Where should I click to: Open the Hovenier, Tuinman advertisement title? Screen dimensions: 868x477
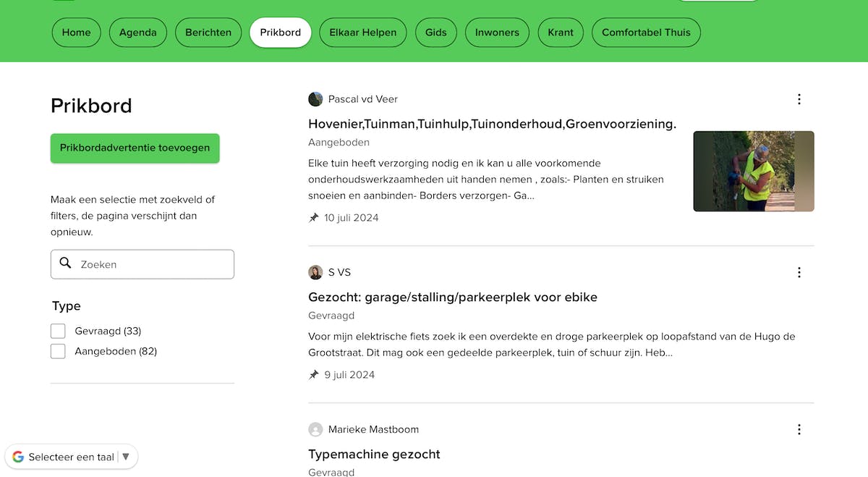(x=492, y=124)
